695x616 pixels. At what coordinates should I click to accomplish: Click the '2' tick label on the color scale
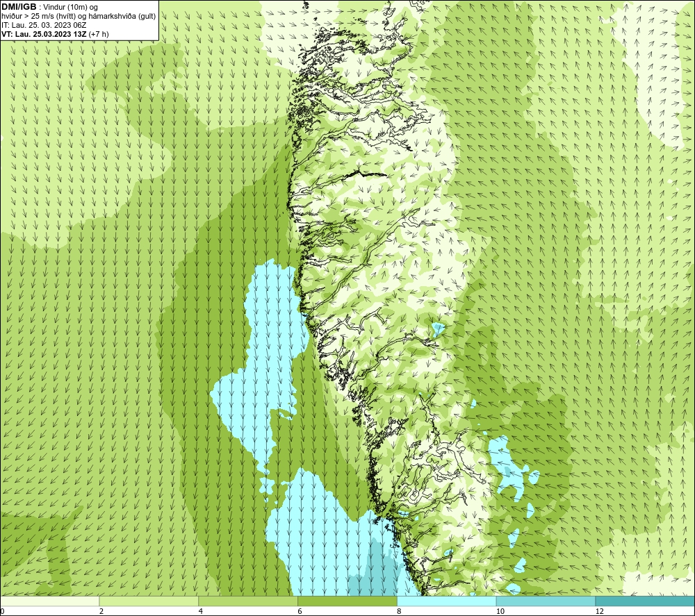tap(101, 612)
